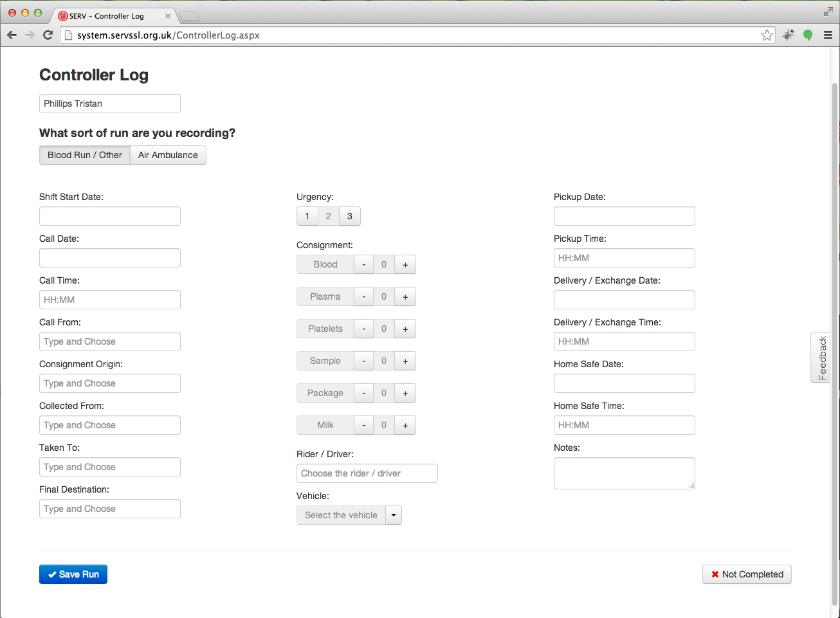This screenshot has width=840, height=618.
Task: Click the green extension icon
Action: pos(808,35)
